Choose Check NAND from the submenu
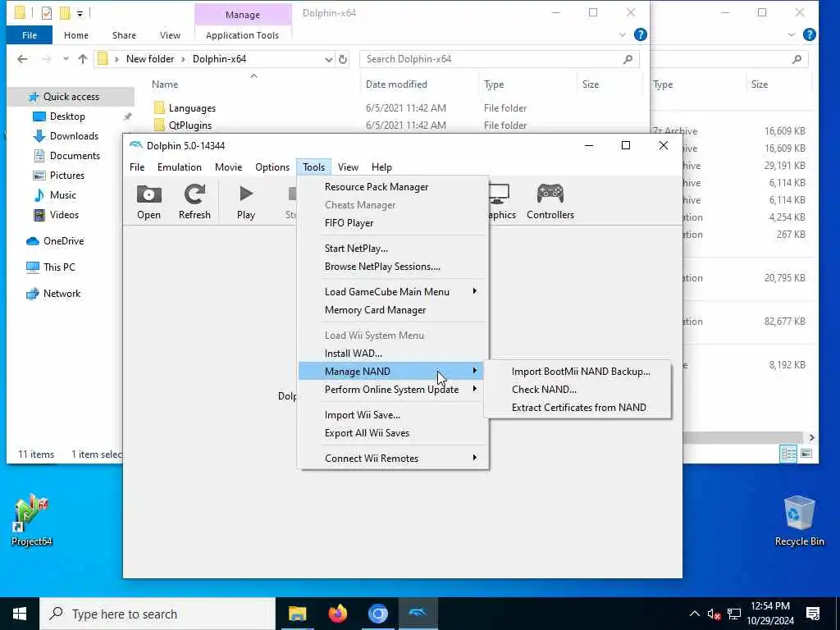 click(x=544, y=390)
